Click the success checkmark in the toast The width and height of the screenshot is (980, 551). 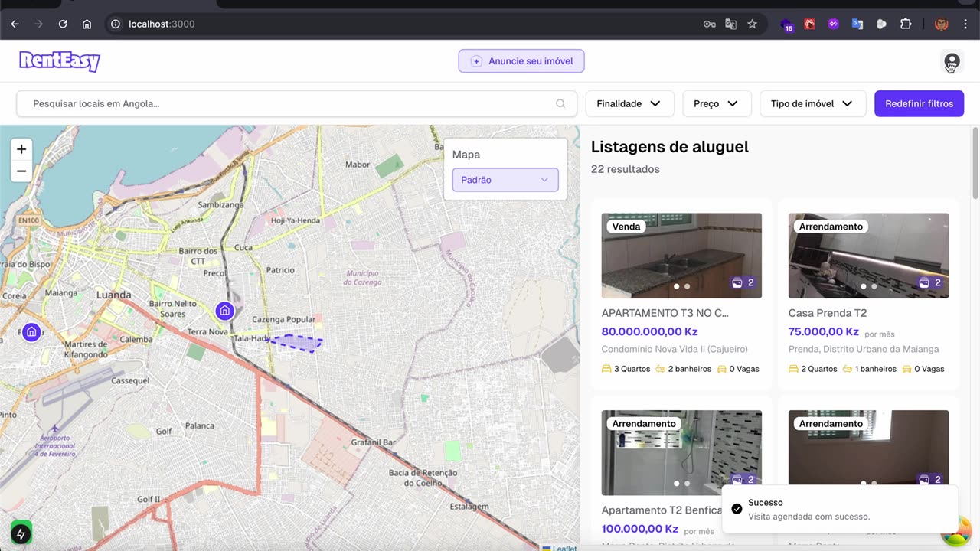click(x=737, y=509)
